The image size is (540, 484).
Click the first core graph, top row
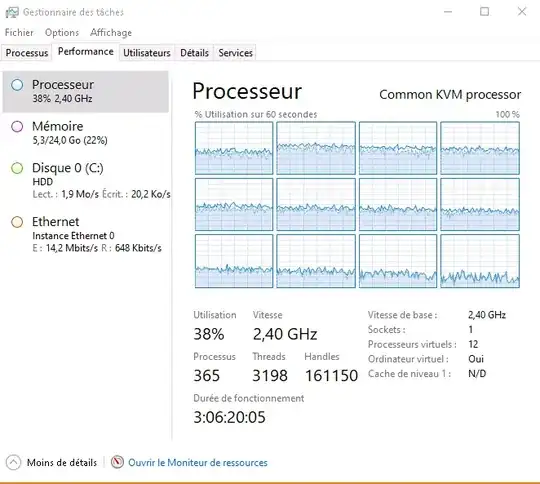click(234, 148)
